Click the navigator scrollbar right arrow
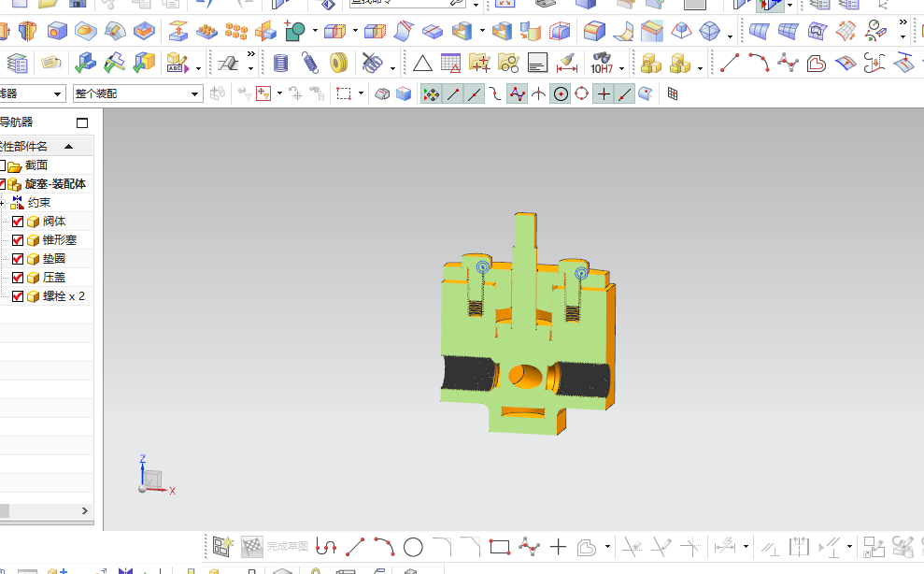The height and width of the screenshot is (574, 924). [x=85, y=510]
